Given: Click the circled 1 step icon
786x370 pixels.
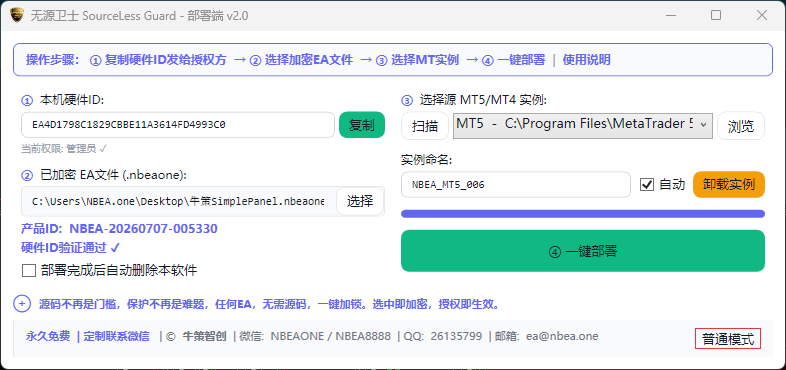Looking at the screenshot, I should (26, 101).
